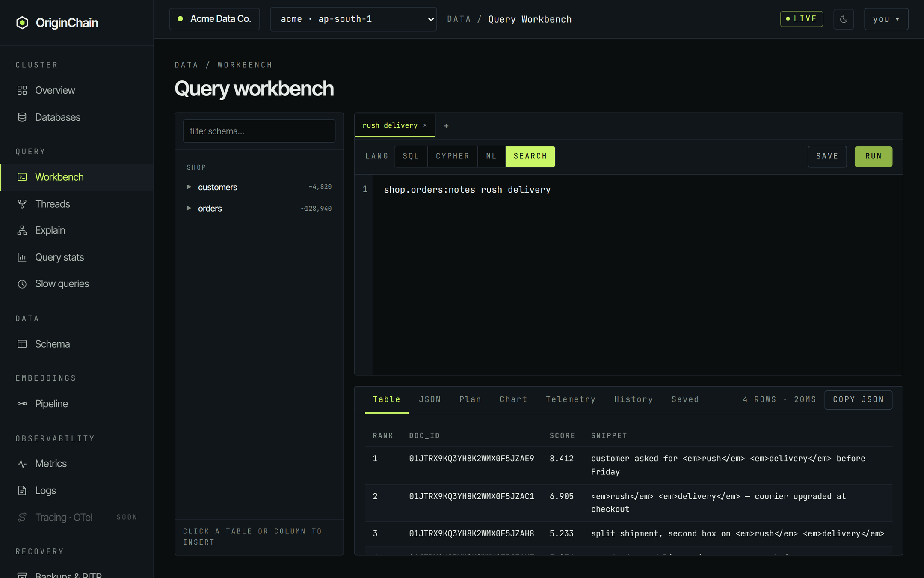Open Databases via its cylinder icon
This screenshot has height=578, width=924.
(22, 117)
